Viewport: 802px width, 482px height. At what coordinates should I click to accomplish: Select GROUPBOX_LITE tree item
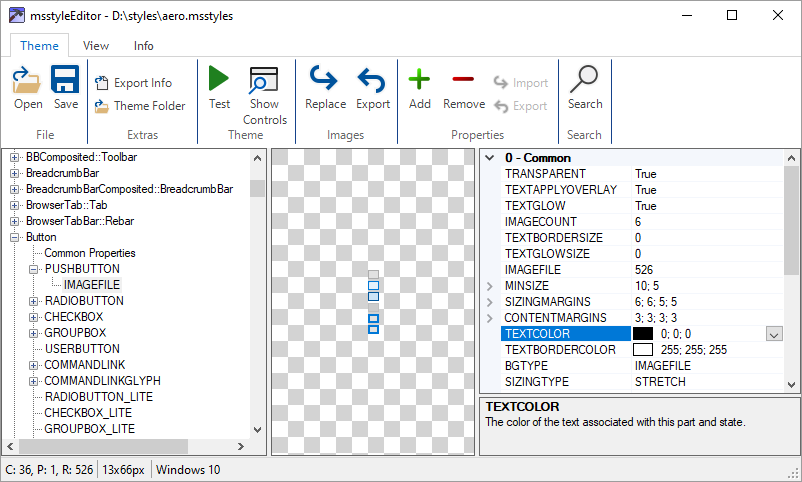(90, 429)
